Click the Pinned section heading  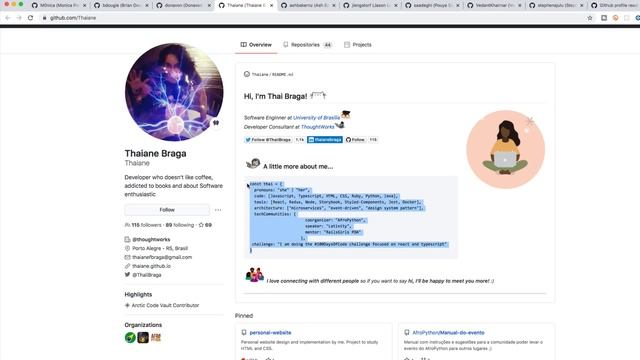pos(244,316)
